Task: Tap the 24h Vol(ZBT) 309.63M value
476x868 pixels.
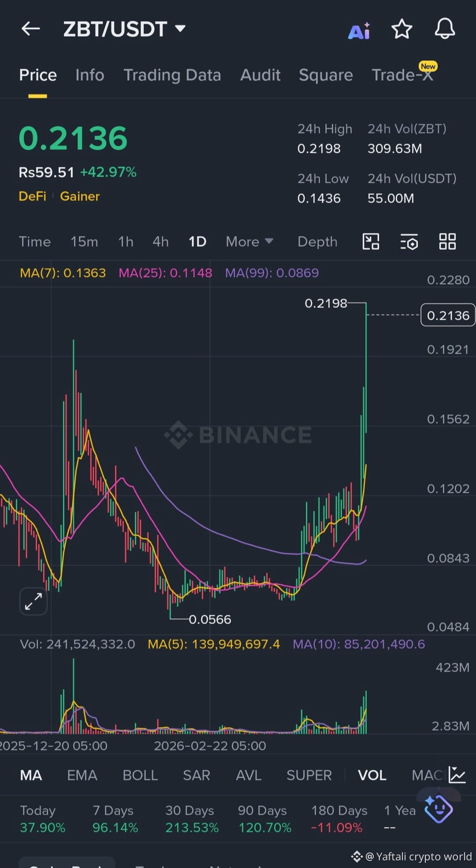Action: (395, 149)
